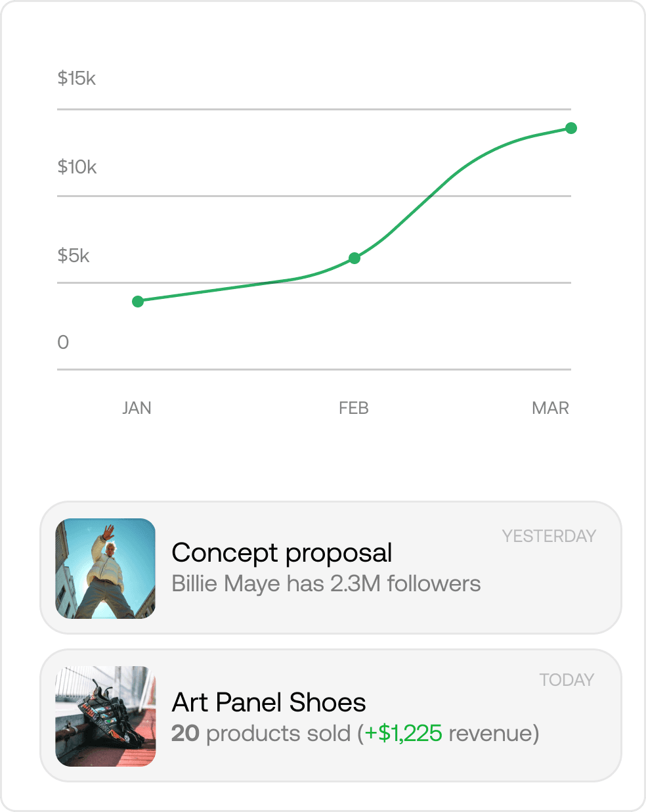646x812 pixels.
Task: Click the $10k axis label
Action: coord(77,167)
